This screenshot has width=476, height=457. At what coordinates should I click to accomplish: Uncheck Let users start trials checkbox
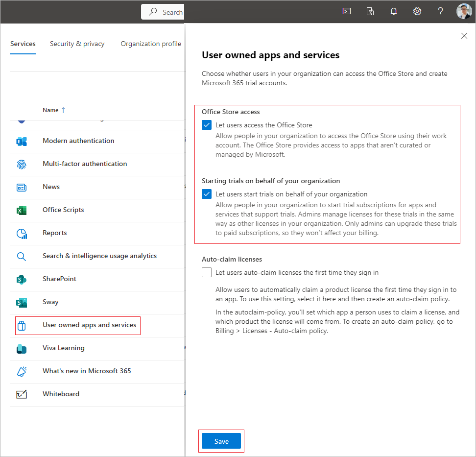click(207, 194)
